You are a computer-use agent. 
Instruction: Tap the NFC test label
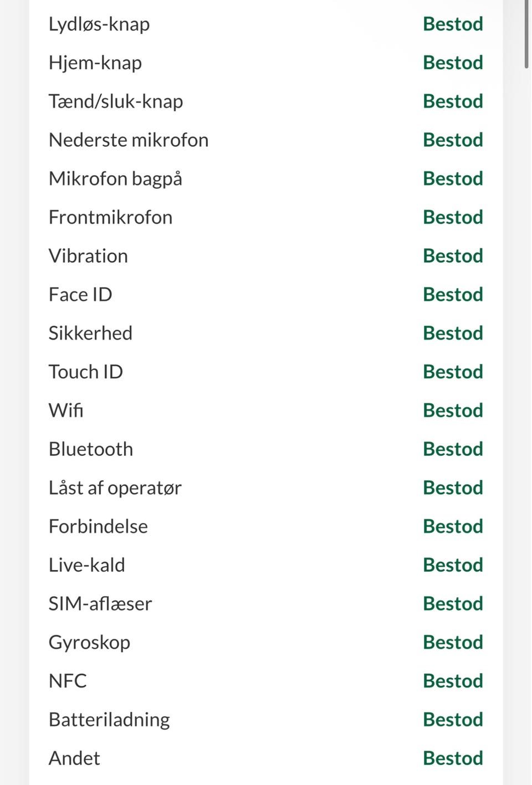tap(68, 681)
